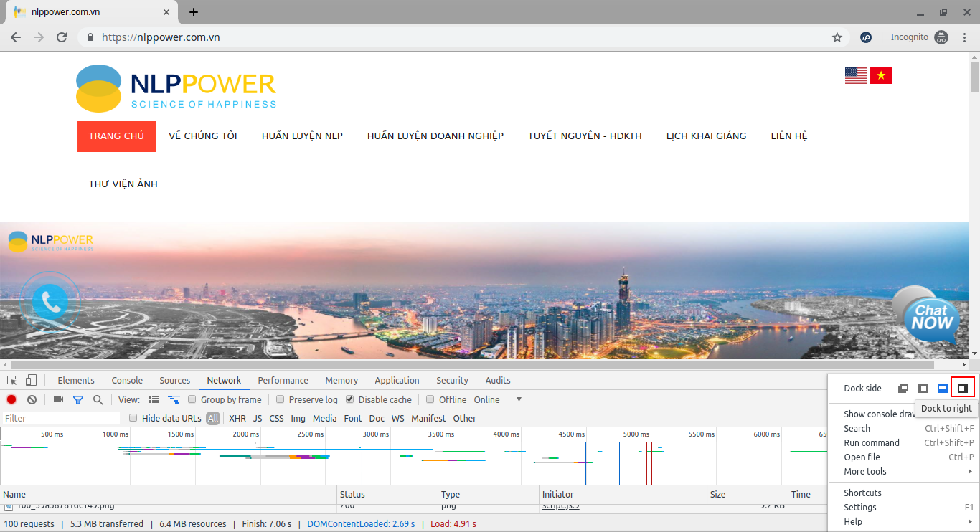The height and width of the screenshot is (532, 980).
Task: Open the Elements tab
Action: [76, 380]
